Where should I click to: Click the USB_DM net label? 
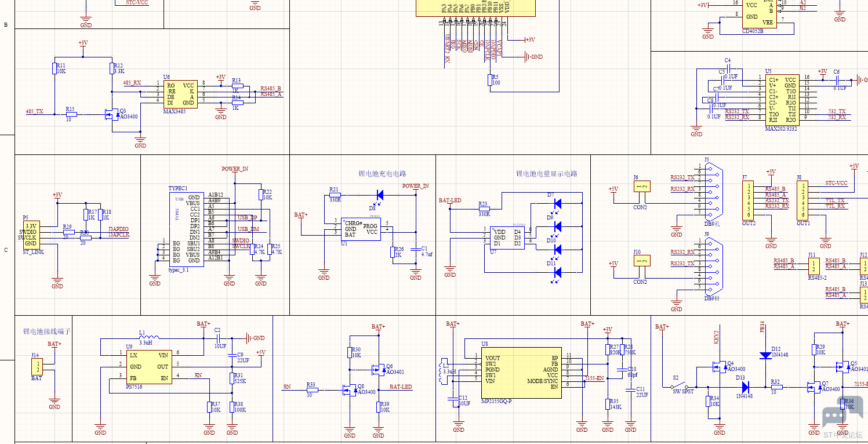[x=248, y=229]
